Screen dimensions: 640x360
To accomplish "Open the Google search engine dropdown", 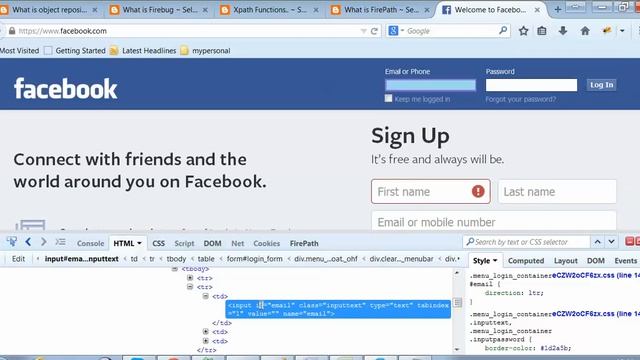I will (402, 31).
